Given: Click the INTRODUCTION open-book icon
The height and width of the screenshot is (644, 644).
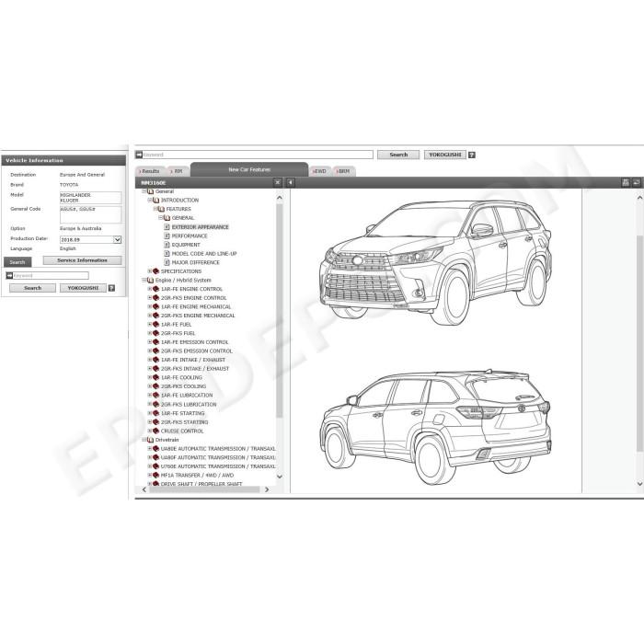Looking at the screenshot, I should 155,201.
